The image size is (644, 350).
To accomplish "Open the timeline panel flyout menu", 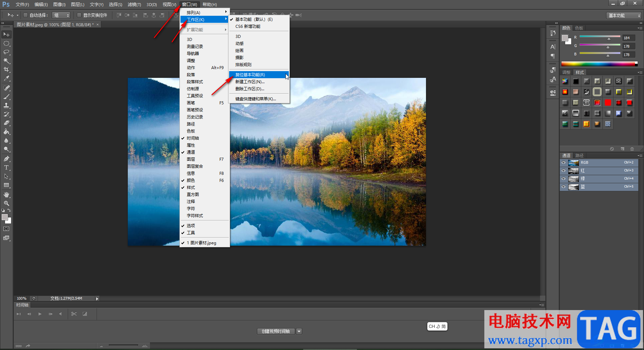I will point(541,305).
